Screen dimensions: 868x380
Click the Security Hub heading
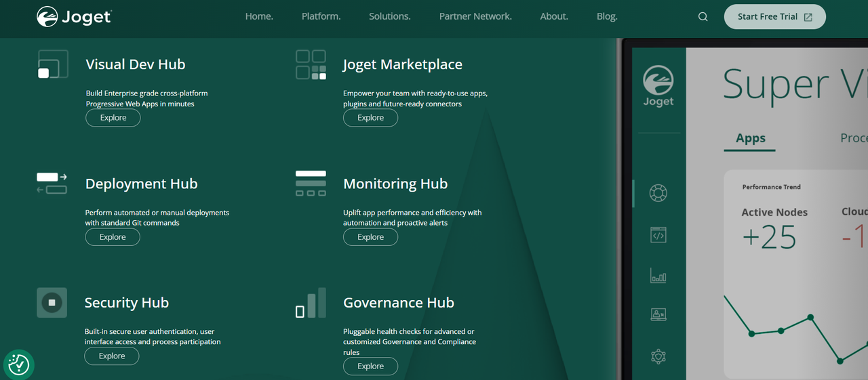[126, 303]
